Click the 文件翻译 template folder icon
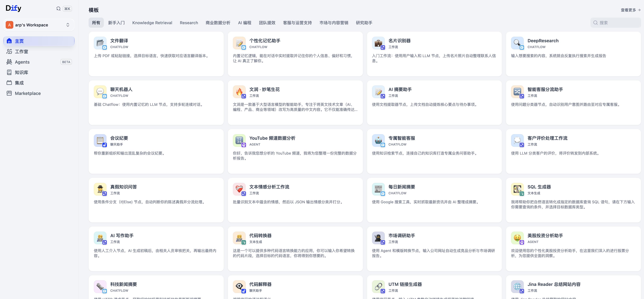 tap(100, 43)
